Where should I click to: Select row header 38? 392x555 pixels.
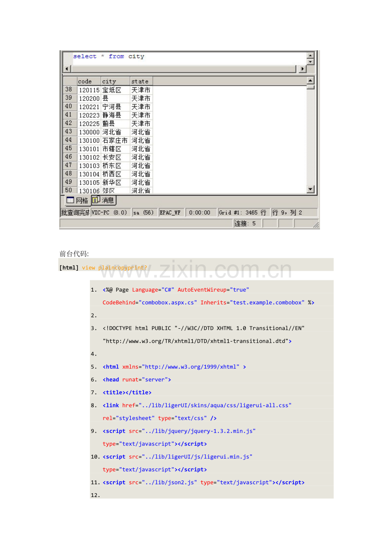(x=69, y=90)
